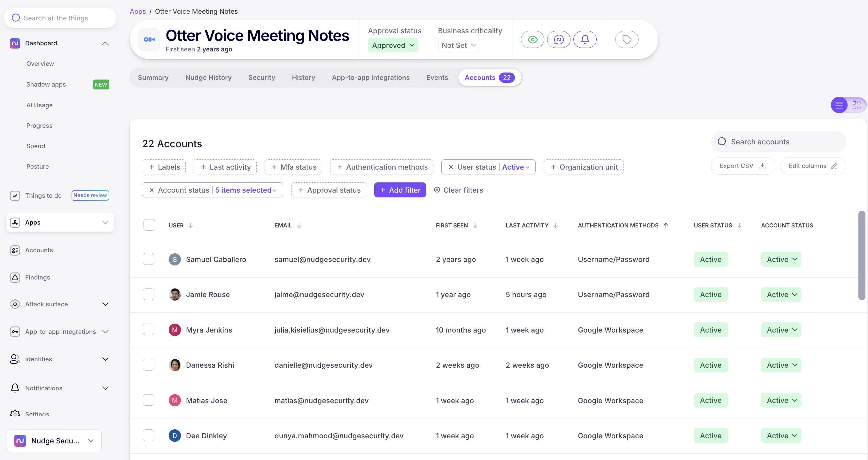Remove the Account status filter with X

pos(151,190)
